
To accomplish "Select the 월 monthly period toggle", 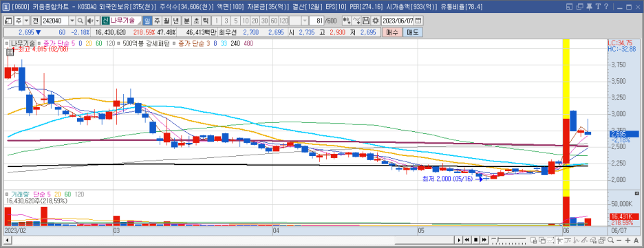I will (x=166, y=21).
